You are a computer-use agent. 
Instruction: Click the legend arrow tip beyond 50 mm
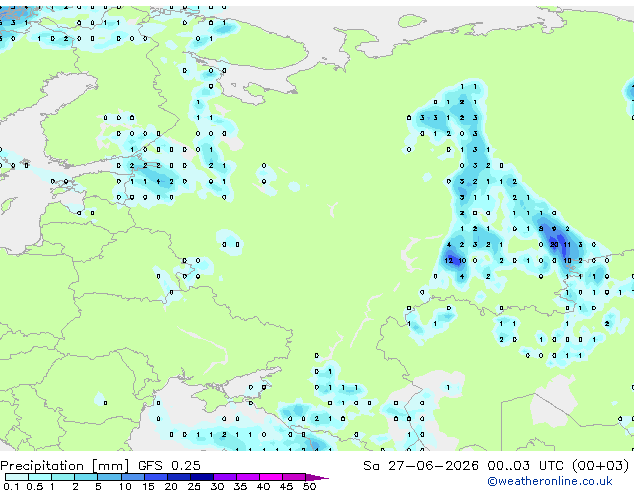click(x=317, y=477)
